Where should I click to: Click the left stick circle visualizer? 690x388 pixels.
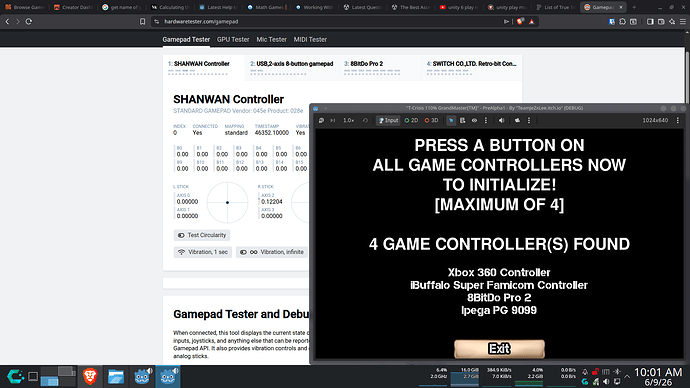(228, 202)
